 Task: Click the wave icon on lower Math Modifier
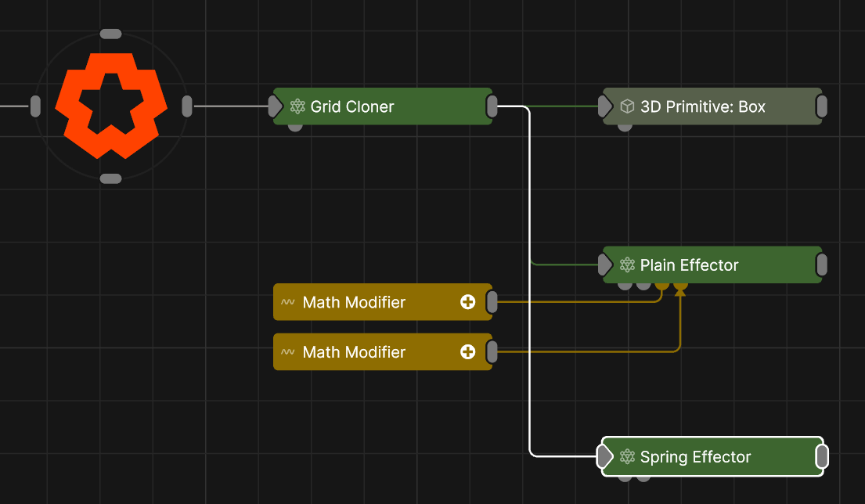(288, 352)
